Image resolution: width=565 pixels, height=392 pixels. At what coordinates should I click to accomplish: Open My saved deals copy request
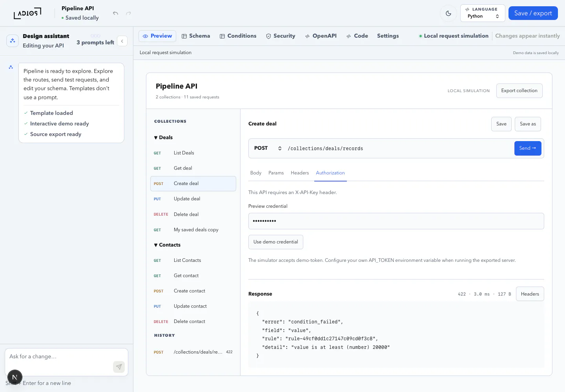pos(193,230)
